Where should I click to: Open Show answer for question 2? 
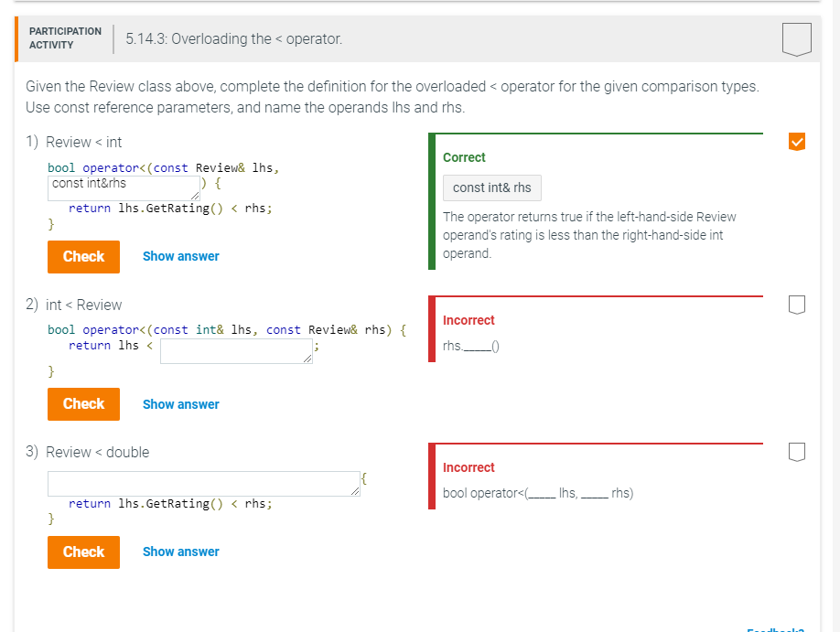click(x=180, y=403)
